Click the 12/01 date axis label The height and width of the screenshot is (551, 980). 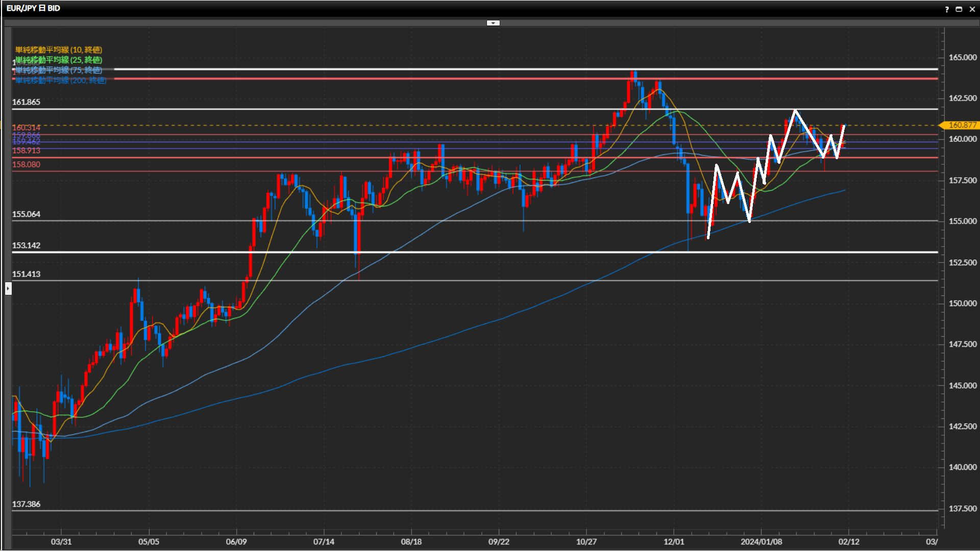673,542
